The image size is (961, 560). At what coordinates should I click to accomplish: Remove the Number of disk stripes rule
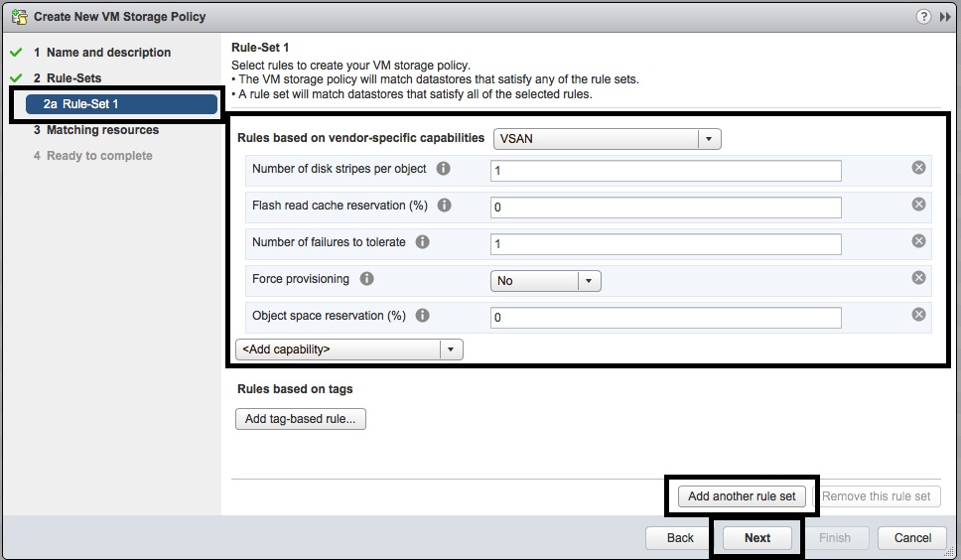918,168
